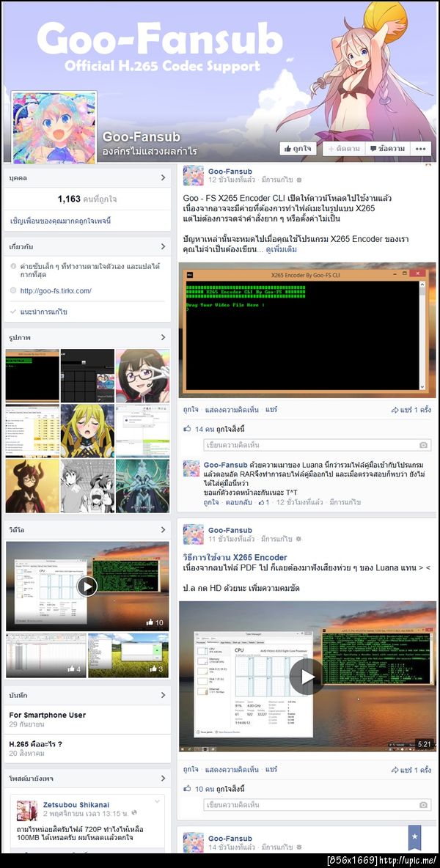Click the privacy gear icon on the first post
Screen dimensions: 440x868
(x=299, y=180)
